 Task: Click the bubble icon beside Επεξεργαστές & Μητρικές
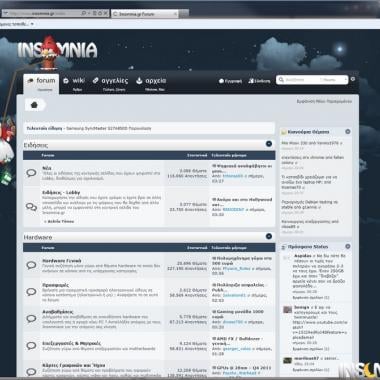(31, 345)
